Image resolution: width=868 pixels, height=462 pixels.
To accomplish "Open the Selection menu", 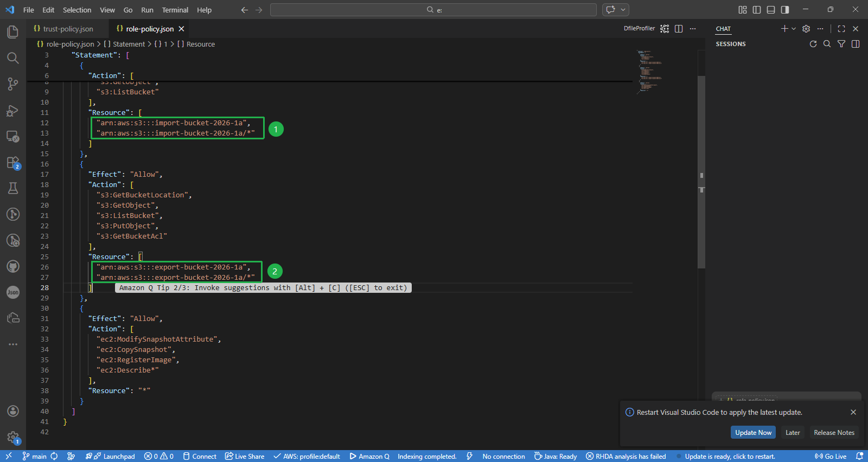I will point(77,10).
